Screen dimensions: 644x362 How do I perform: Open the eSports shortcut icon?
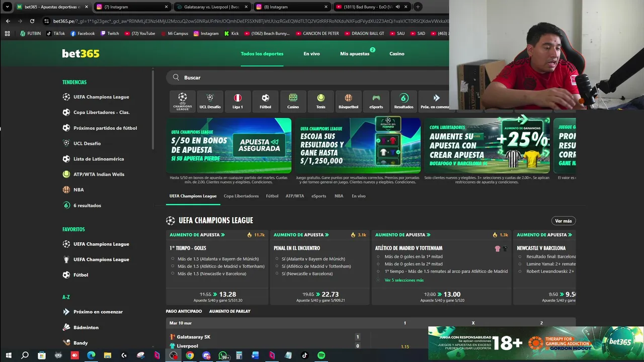click(x=376, y=101)
